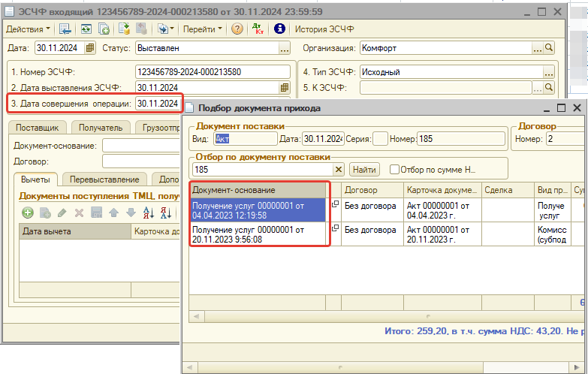Click the filter field containing 185
Viewport: 588px width, 374px height.
point(263,170)
